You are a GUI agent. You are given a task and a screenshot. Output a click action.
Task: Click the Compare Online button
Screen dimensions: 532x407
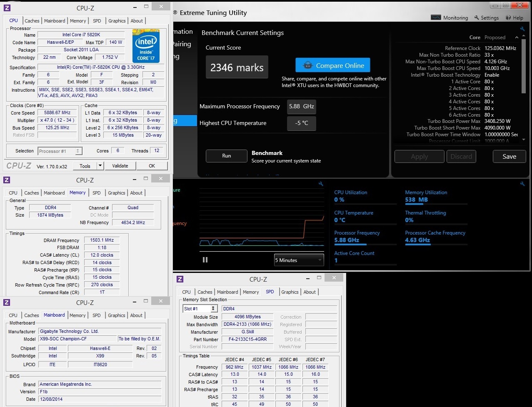333,65
